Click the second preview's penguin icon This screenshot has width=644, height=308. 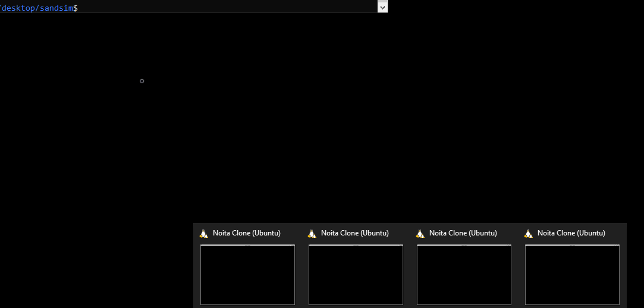tap(312, 233)
